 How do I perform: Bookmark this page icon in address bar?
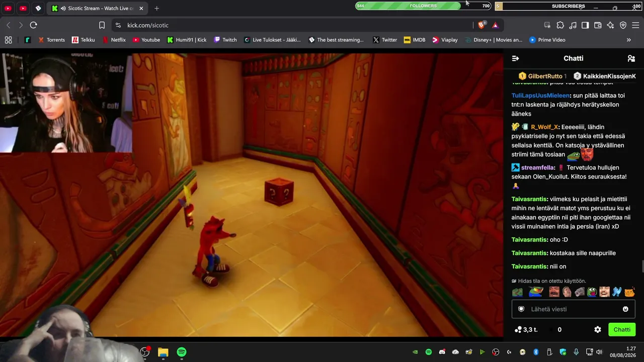pyautogui.click(x=102, y=25)
